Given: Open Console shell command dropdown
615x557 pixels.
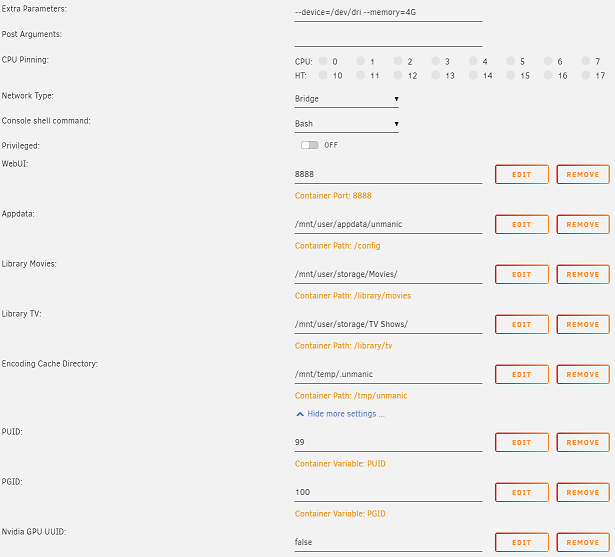Looking at the screenshot, I should [x=347, y=124].
